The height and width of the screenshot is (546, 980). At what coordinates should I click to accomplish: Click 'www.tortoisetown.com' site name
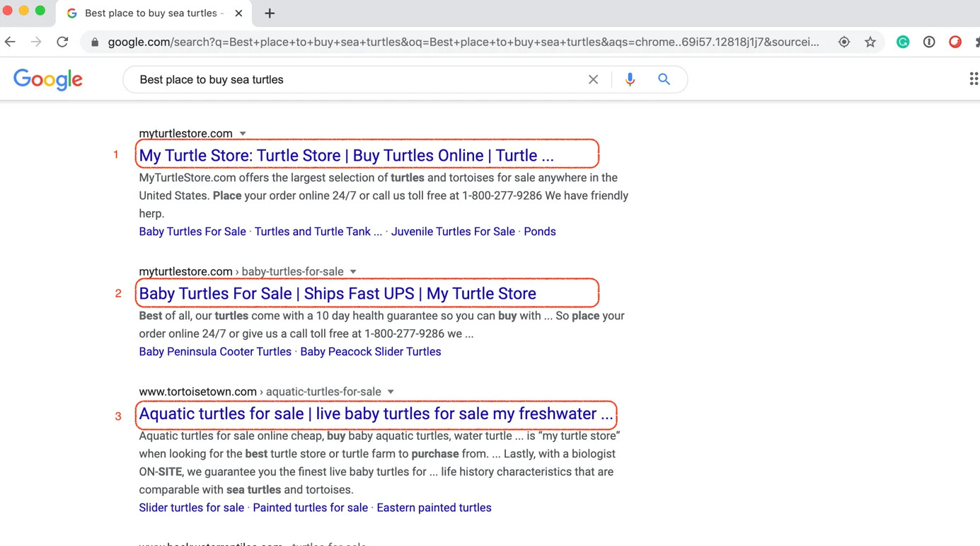pos(197,392)
